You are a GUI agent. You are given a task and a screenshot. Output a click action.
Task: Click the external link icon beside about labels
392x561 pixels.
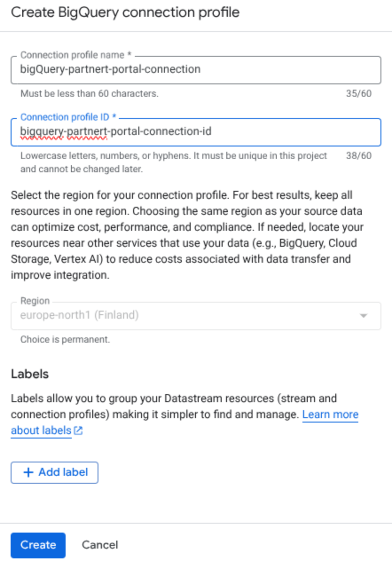78,431
